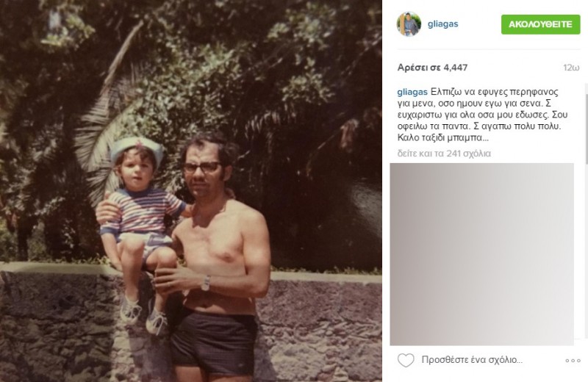Viewport: 588px width, 382px height.
Task: Open the three-dot more options menu
Action: tap(573, 361)
